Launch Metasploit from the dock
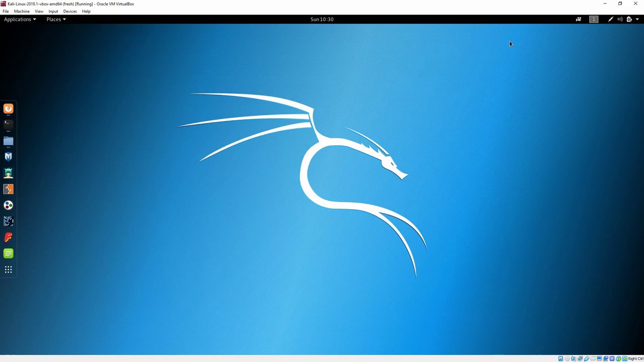644x362 pixels. point(8,157)
